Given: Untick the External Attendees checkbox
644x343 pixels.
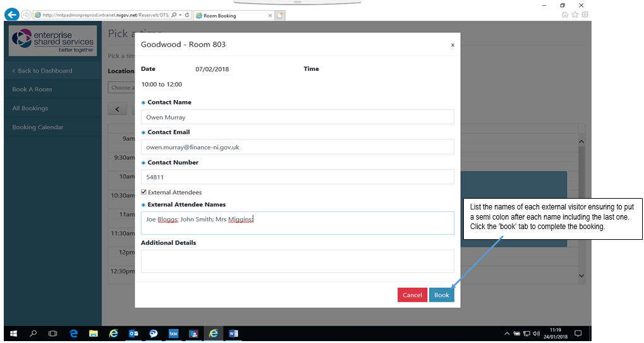Looking at the screenshot, I should click(144, 192).
